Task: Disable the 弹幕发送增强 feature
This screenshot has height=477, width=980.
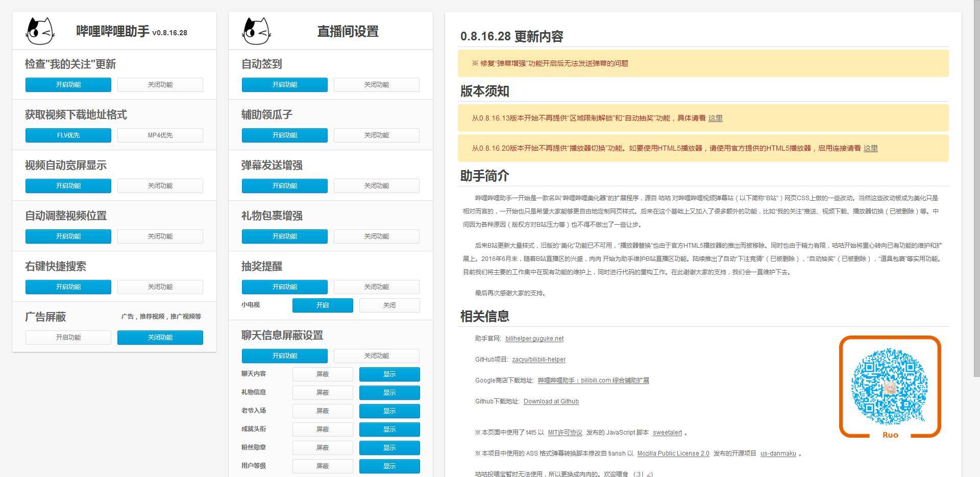Action: 376,185
